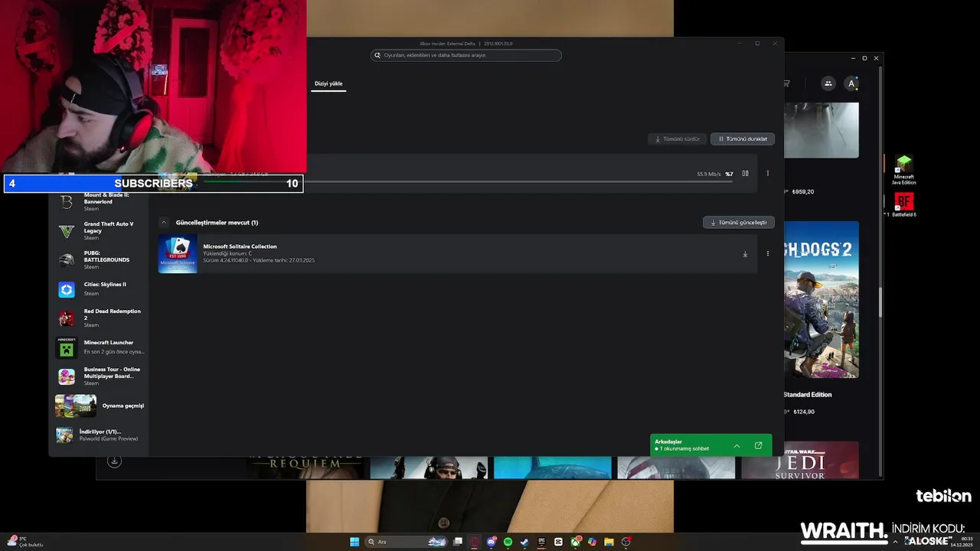Show hidden system tray icons
The height and width of the screenshot is (551, 980).
coord(895,542)
